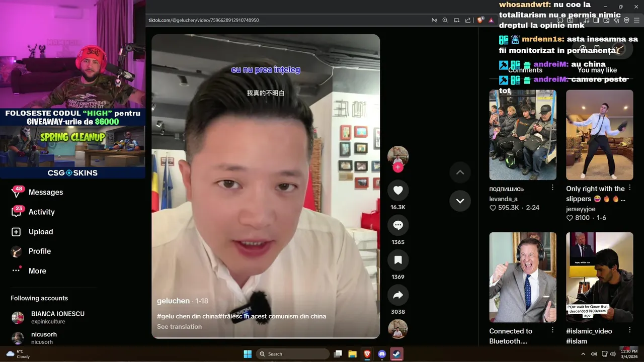The height and width of the screenshot is (362, 644).
Task: Open the subway passengers video thumbnail
Action: click(523, 135)
